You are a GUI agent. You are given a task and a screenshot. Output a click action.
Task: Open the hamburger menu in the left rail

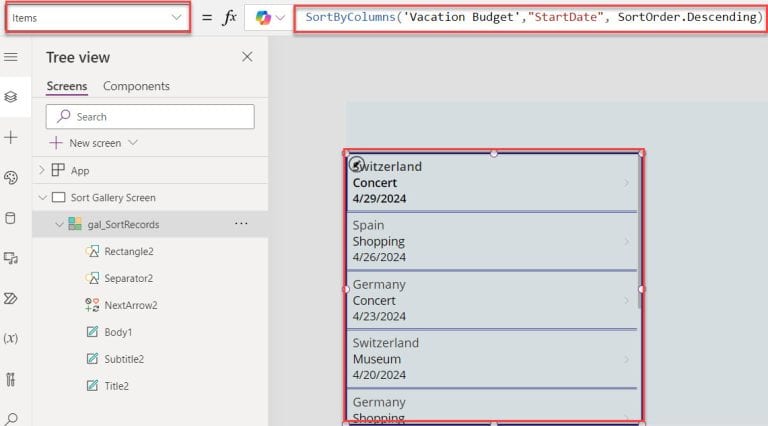[11, 57]
